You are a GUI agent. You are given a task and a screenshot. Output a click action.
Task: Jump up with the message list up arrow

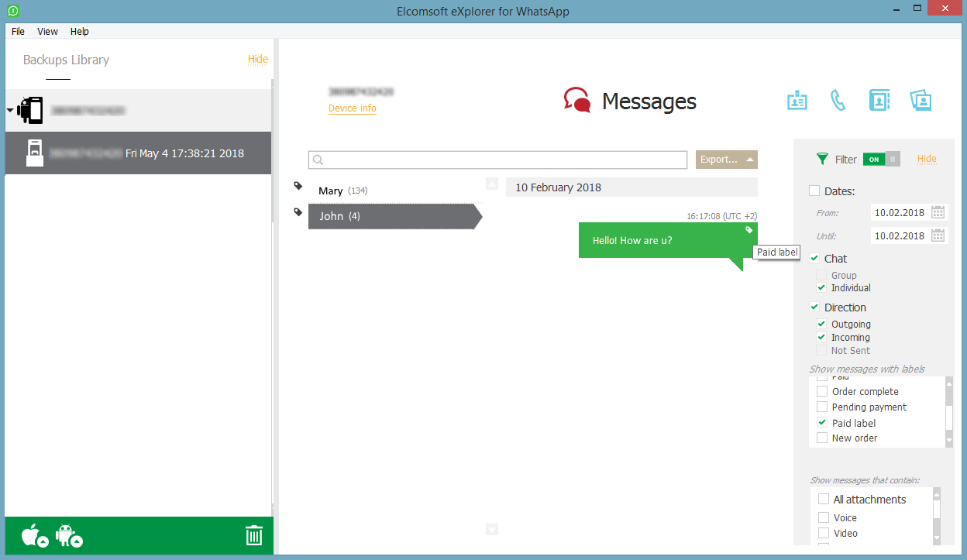point(492,184)
